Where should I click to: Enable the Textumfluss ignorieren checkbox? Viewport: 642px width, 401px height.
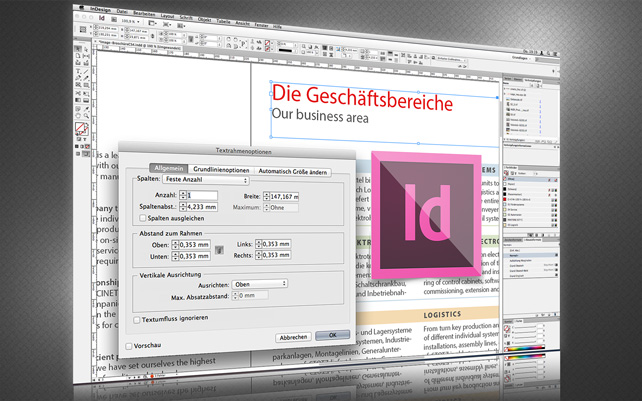136,320
